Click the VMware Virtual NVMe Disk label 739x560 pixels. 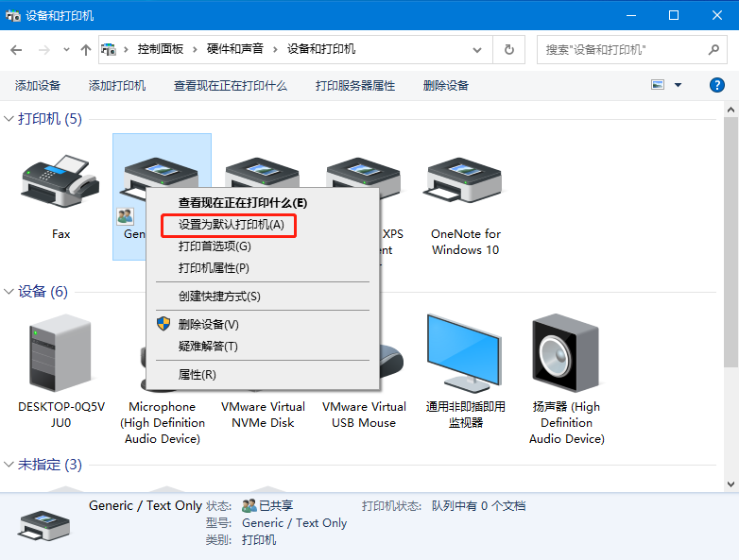263,415
